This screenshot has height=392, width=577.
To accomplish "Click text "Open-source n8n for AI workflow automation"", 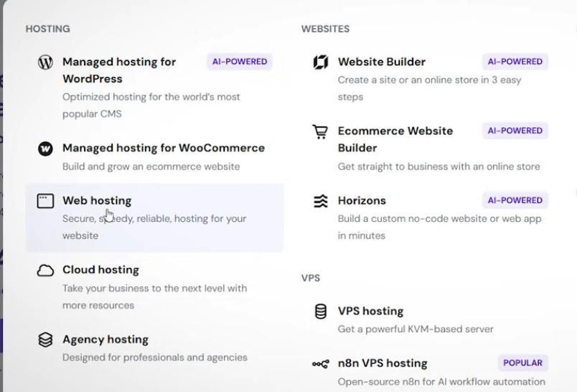I will click(x=441, y=382).
